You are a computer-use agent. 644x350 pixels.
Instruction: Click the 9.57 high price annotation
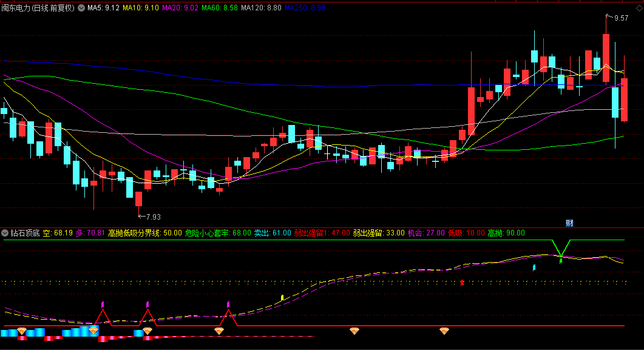(x=621, y=18)
